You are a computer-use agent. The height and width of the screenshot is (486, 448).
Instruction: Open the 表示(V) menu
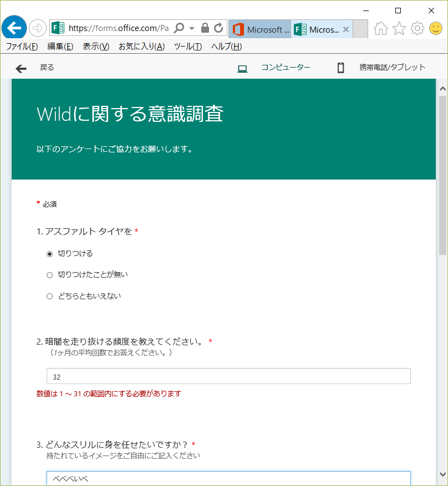point(96,47)
